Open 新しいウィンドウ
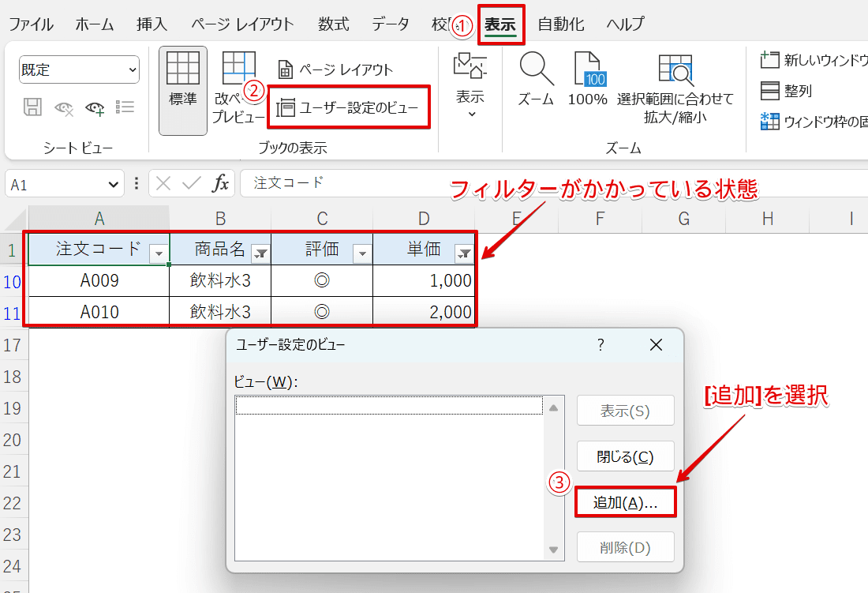This screenshot has width=868, height=593. tap(814, 60)
